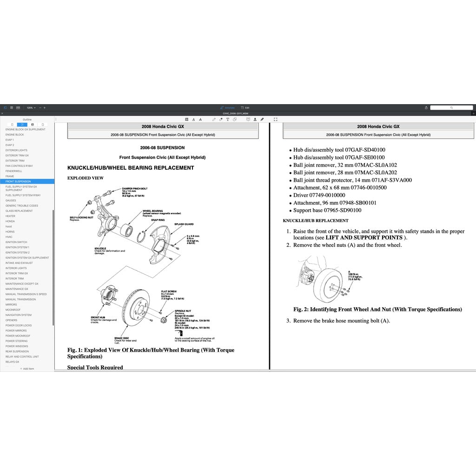The width and height of the screenshot is (476, 476).
Task: Select the eraser tool
Action: 220,119
